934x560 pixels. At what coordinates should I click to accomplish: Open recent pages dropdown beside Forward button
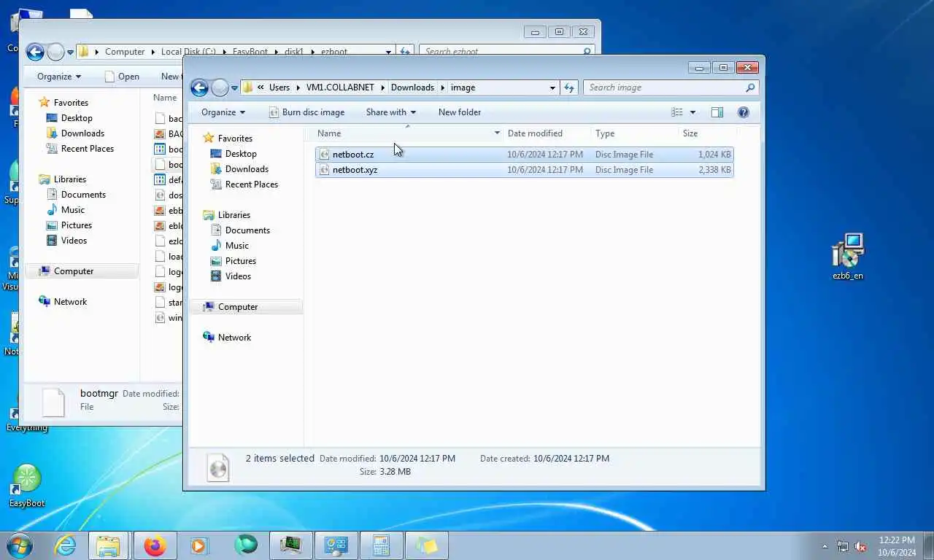coord(234,88)
